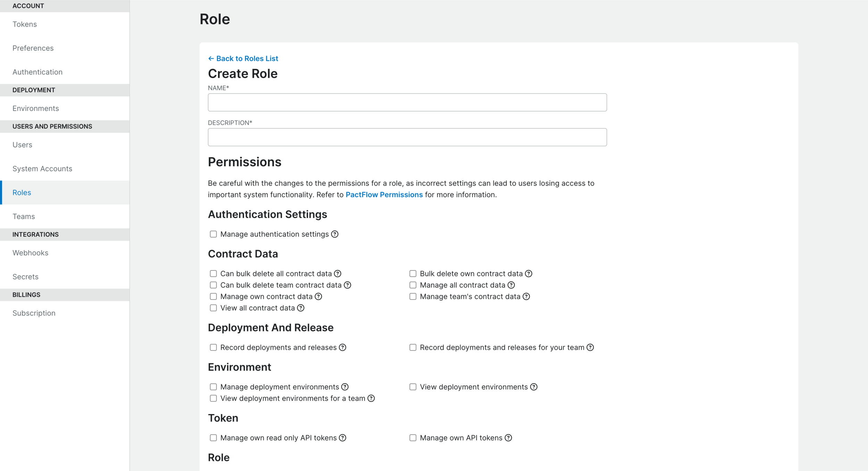This screenshot has height=471, width=868.
Task: Click help icon next to View deployment environments
Action: pyautogui.click(x=534, y=387)
